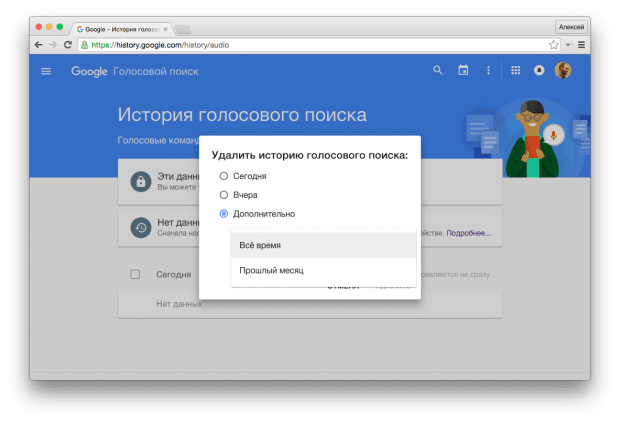Open the user account avatar
This screenshot has width=620, height=422.
point(564,70)
